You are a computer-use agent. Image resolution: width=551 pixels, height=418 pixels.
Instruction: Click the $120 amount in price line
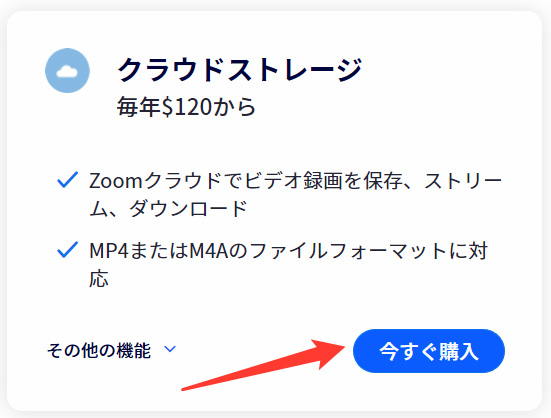click(187, 106)
